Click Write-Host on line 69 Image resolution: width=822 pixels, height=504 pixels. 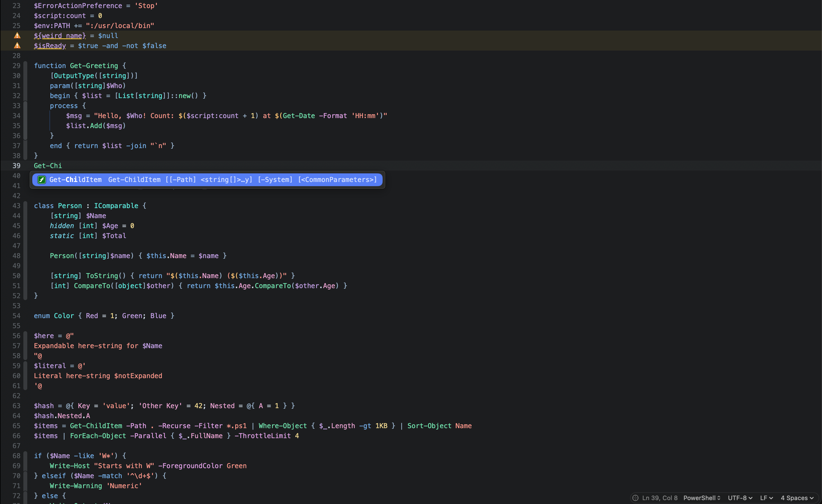70,466
